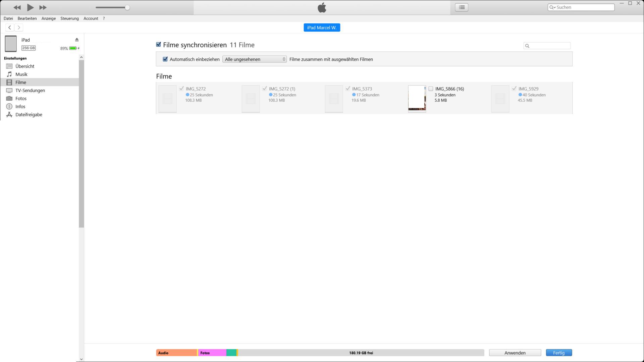Click the 19.6 MB size text

[x=359, y=100]
